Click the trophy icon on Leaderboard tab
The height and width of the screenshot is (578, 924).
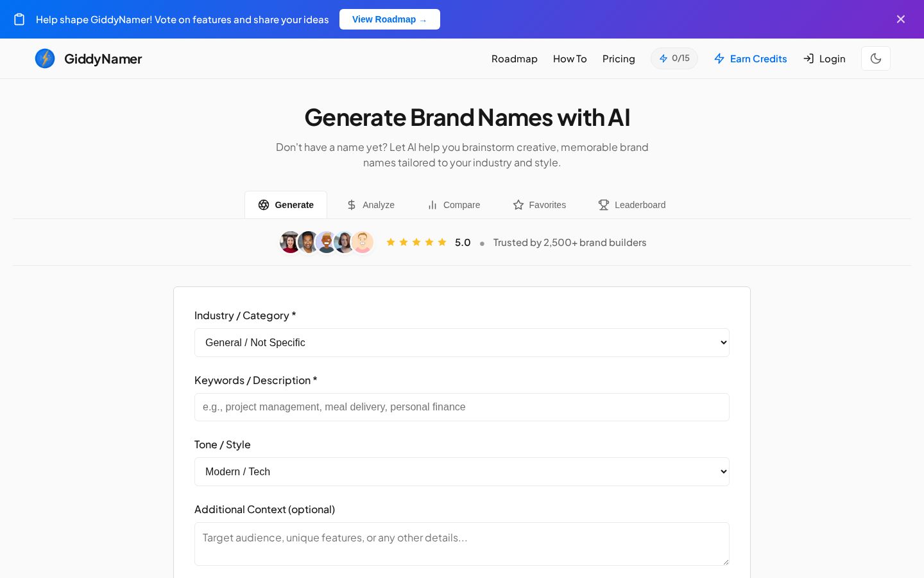pyautogui.click(x=604, y=205)
